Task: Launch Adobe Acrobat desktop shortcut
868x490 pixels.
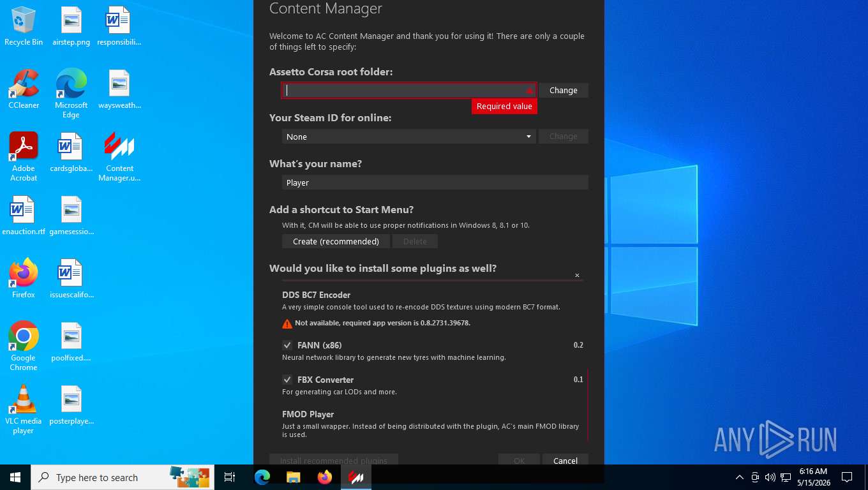Action: pos(23,157)
